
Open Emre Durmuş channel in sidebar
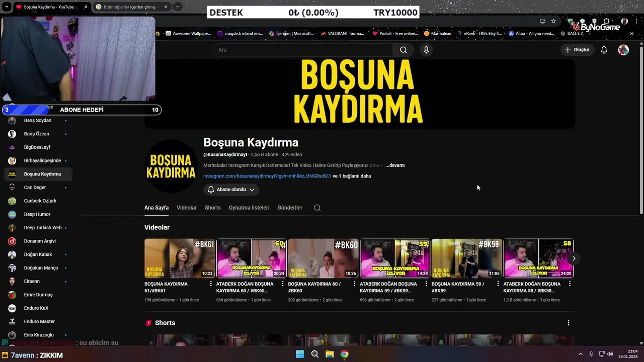[38, 295]
